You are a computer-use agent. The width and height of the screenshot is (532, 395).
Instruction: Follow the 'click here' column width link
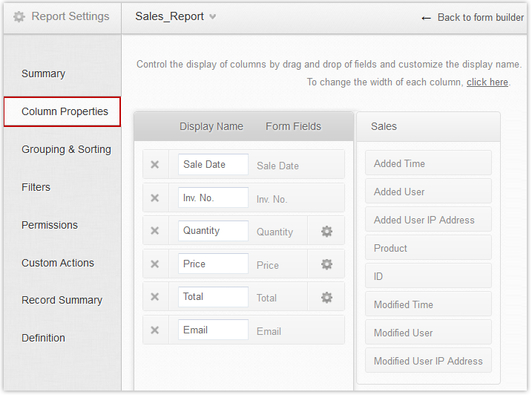click(487, 82)
